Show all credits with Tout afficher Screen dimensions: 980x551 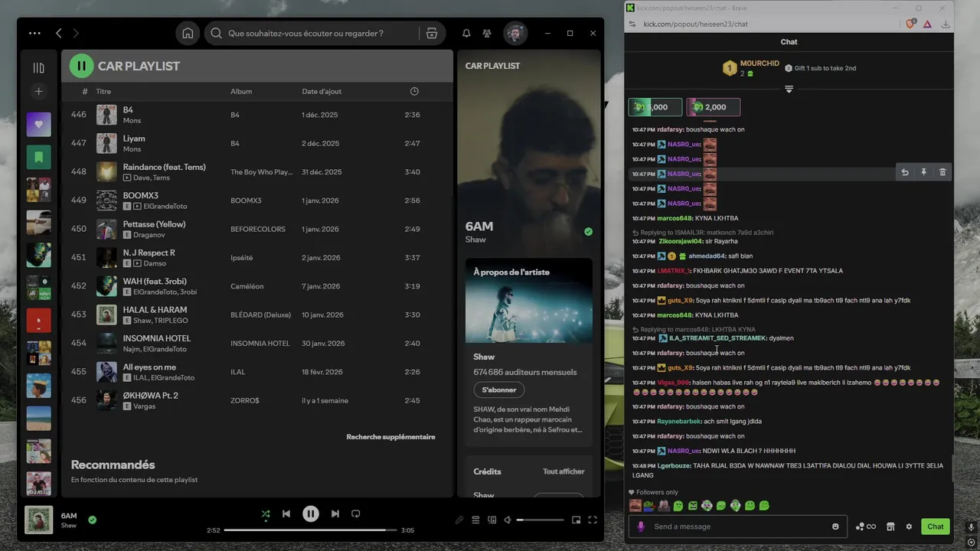pyautogui.click(x=563, y=471)
